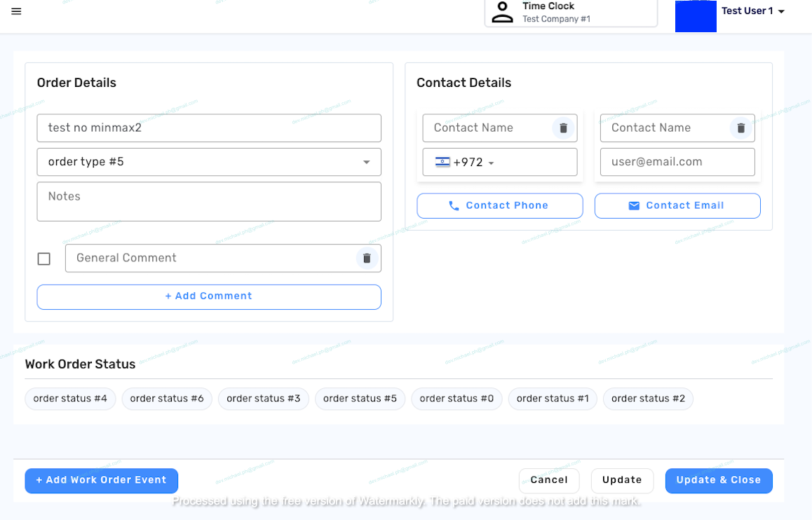
Task: Click the Israel flag icon
Action: 442,162
